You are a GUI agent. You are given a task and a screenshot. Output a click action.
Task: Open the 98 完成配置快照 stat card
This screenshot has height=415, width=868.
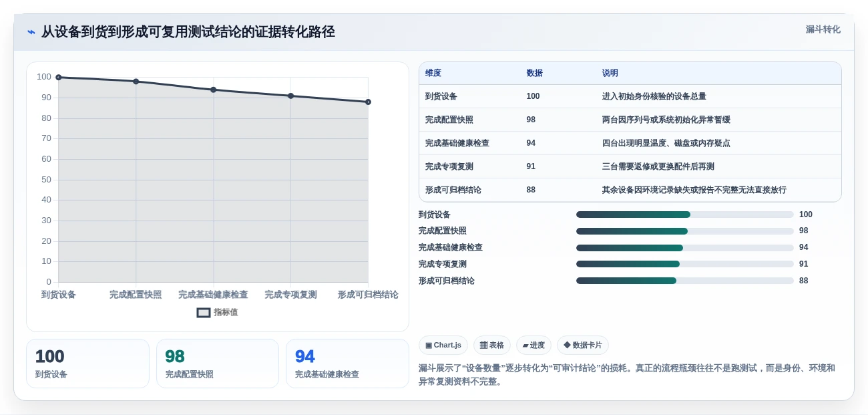218,364
